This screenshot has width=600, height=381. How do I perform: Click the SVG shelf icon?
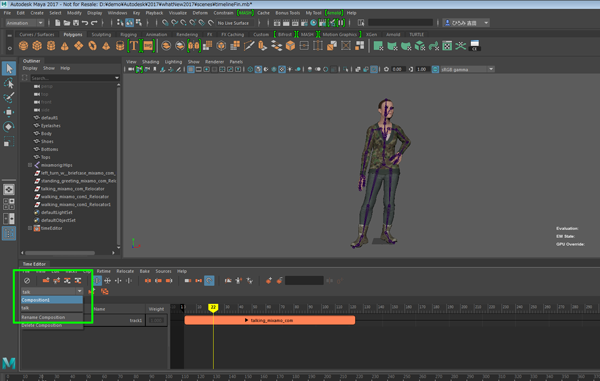(x=148, y=46)
